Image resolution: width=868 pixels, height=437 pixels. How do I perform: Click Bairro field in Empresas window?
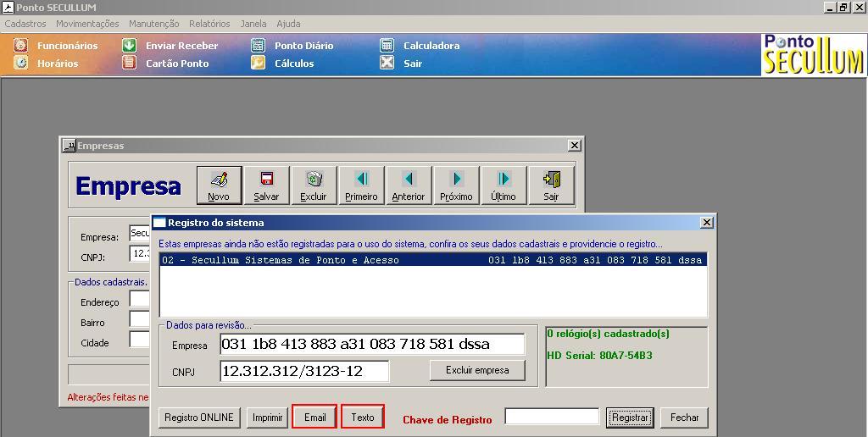(x=140, y=319)
